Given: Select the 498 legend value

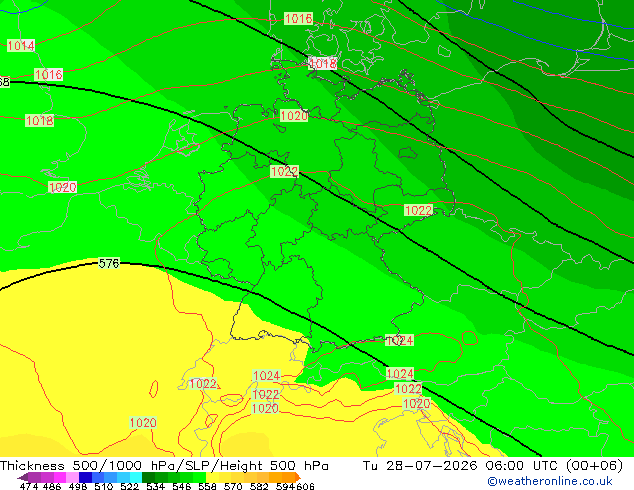Looking at the screenshot, I should tap(77, 486).
